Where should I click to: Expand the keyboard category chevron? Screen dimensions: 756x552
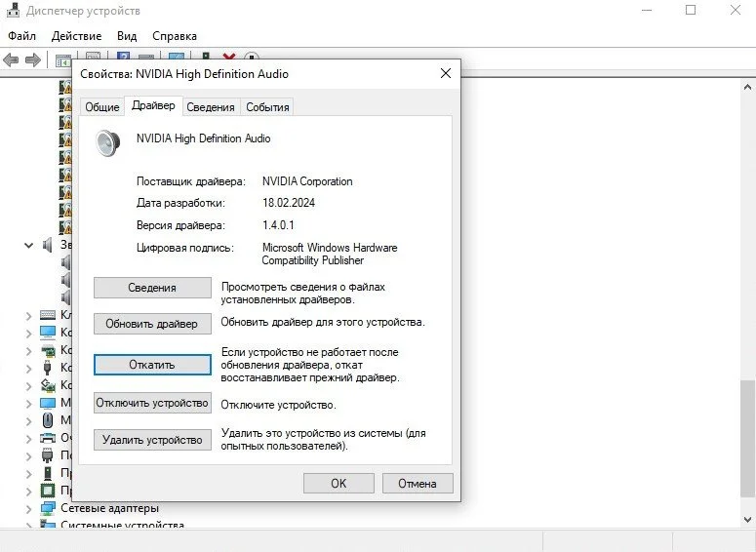pos(28,316)
